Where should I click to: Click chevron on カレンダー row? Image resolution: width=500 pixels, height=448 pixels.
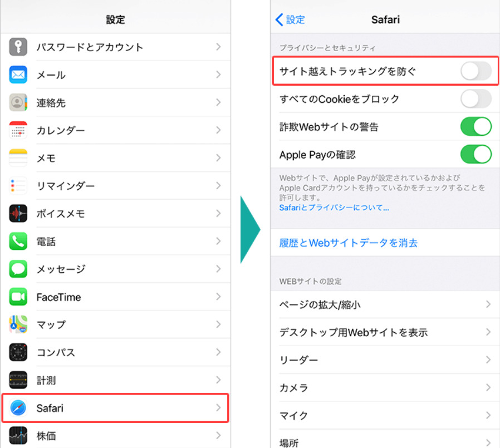[218, 130]
